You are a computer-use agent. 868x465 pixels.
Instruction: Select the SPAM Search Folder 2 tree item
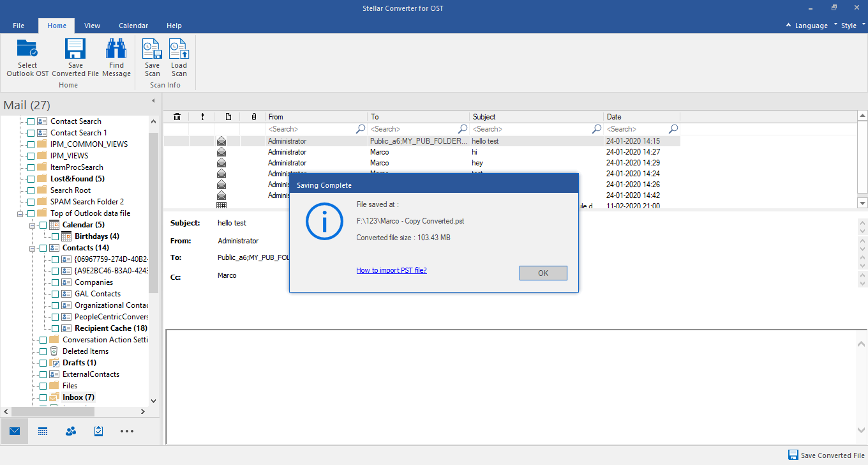pos(87,202)
